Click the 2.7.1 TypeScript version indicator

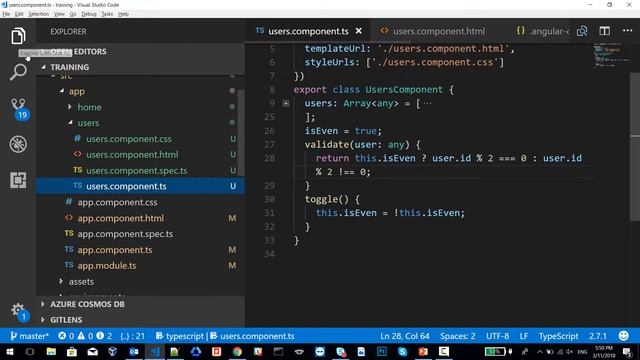point(598,336)
